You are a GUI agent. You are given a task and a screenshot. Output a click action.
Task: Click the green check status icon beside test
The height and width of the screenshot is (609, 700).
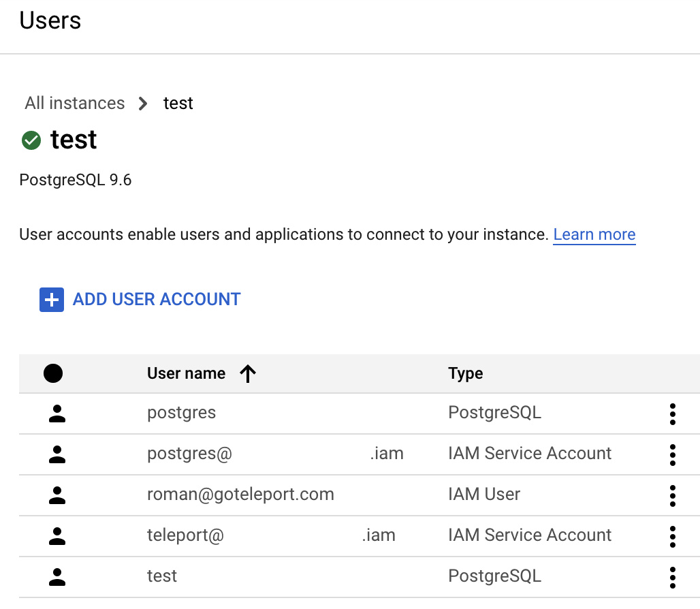pos(31,140)
